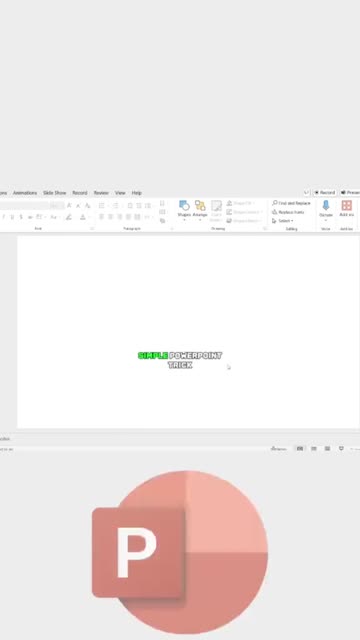The width and height of the screenshot is (360, 640).
Task: Toggle underline text formatting
Action: click(12, 217)
